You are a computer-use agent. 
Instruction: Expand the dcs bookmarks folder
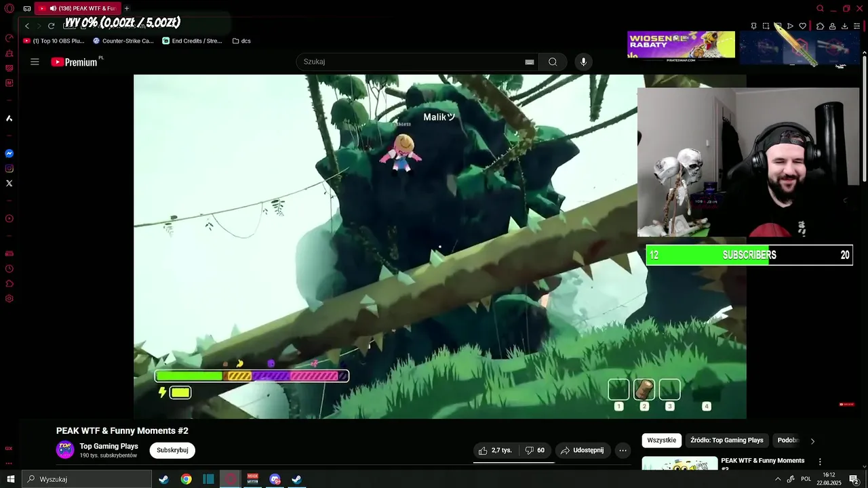point(241,41)
